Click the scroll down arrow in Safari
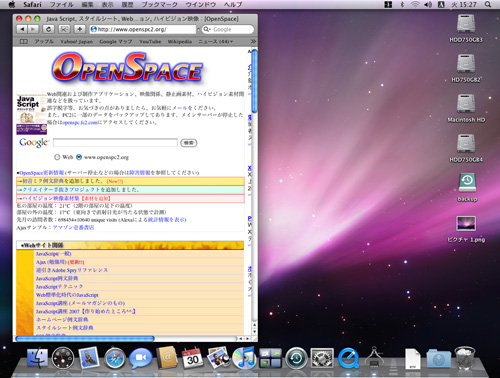 pos(254,332)
